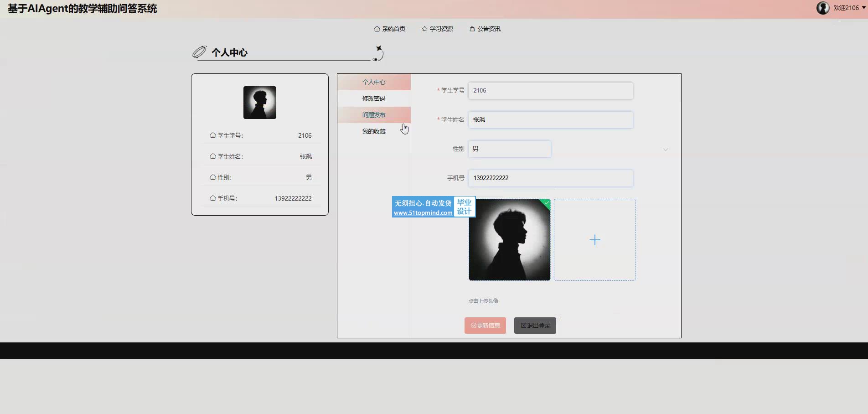This screenshot has height=414, width=868.
Task: Focus the 手机号 input field
Action: point(550,178)
